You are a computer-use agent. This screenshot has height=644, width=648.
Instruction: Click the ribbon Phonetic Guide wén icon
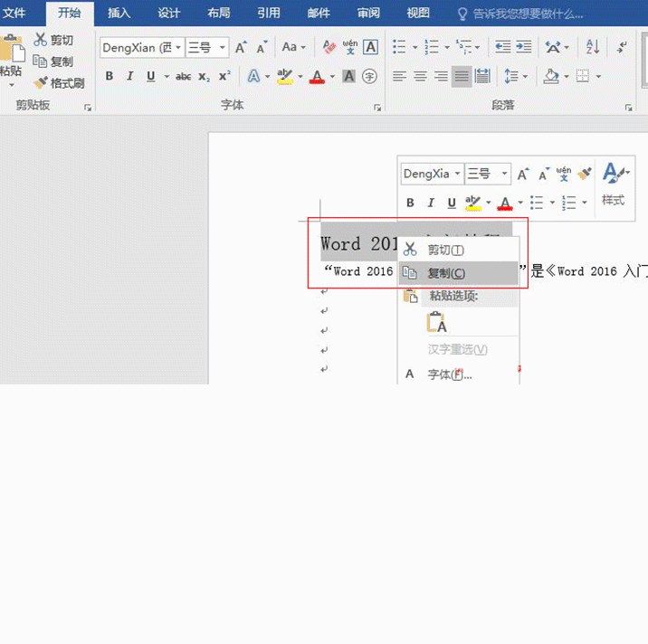click(x=350, y=47)
